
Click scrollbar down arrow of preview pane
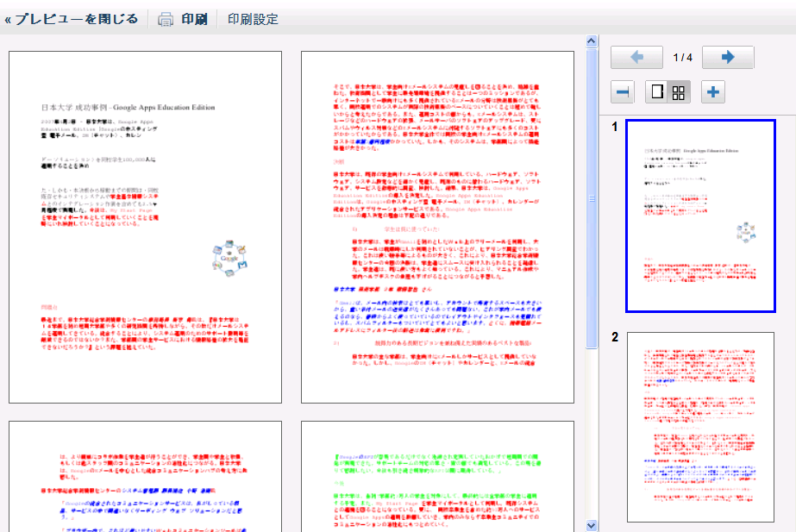pyautogui.click(x=592, y=525)
